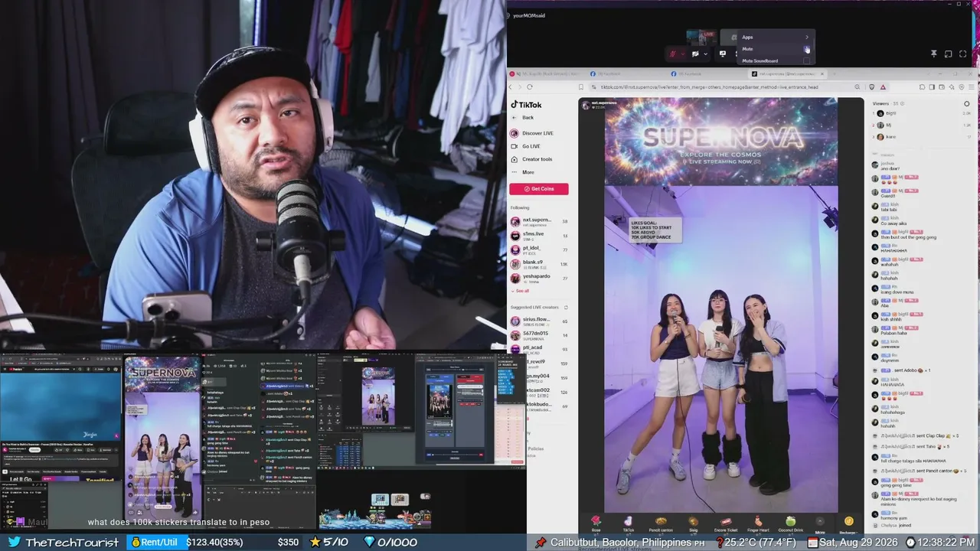Open yeshapardo in Following list
Screen dimensions: 980x551
pos(539,278)
